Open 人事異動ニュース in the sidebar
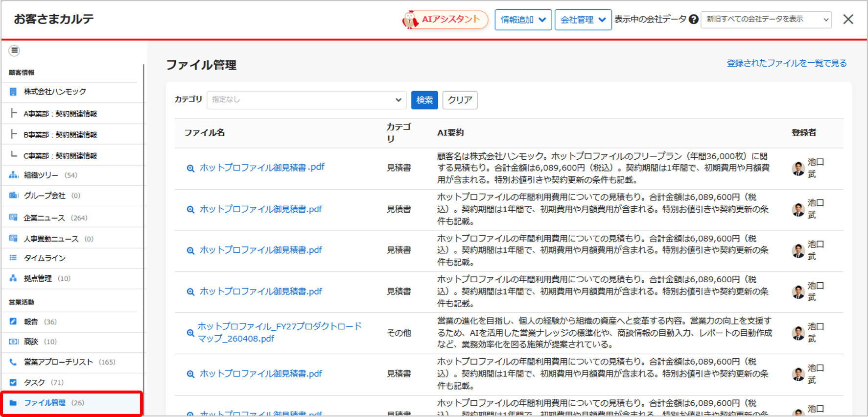Viewport: 868px width, 417px height. (x=51, y=239)
